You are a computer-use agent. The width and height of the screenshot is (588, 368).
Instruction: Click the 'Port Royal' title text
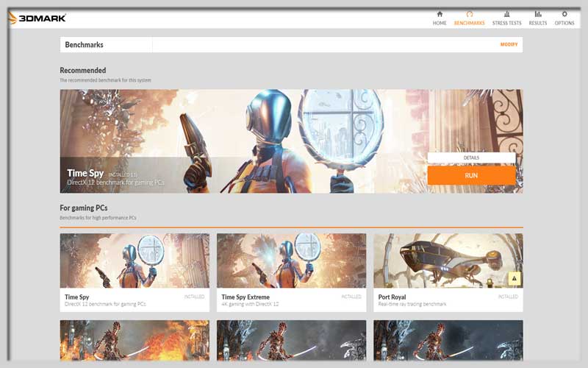392,297
